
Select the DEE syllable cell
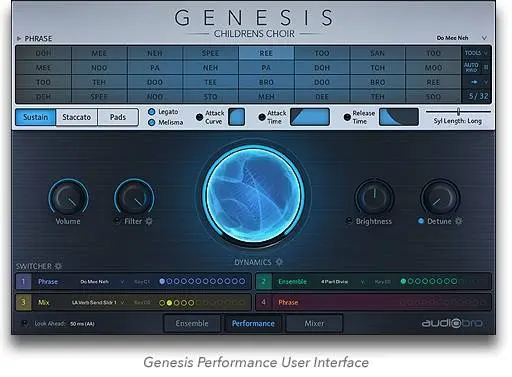[322, 97]
